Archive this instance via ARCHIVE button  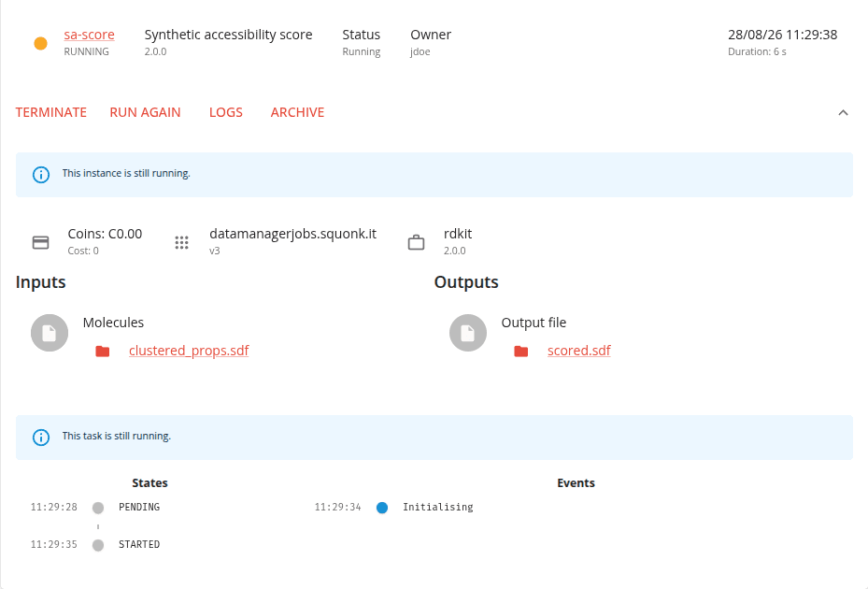click(297, 112)
